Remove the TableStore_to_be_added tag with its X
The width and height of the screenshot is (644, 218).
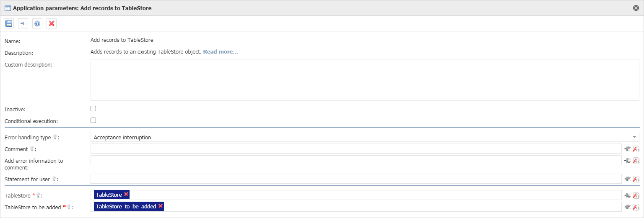point(161,206)
